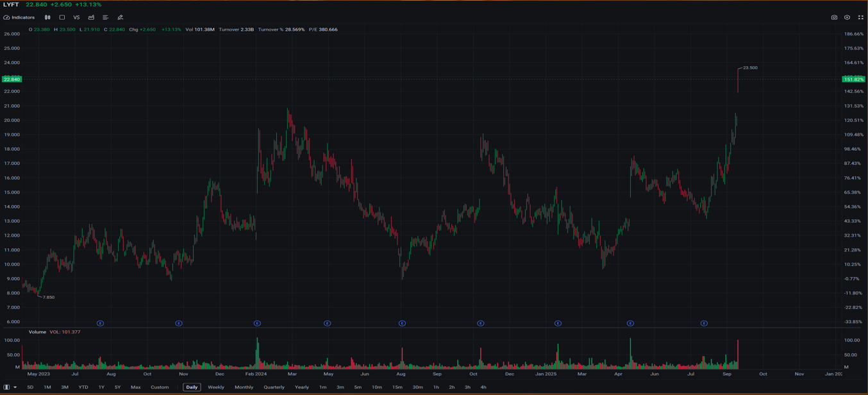Click the earnings E marker near Nov 2023
868x395 pixels.
pyautogui.click(x=179, y=323)
